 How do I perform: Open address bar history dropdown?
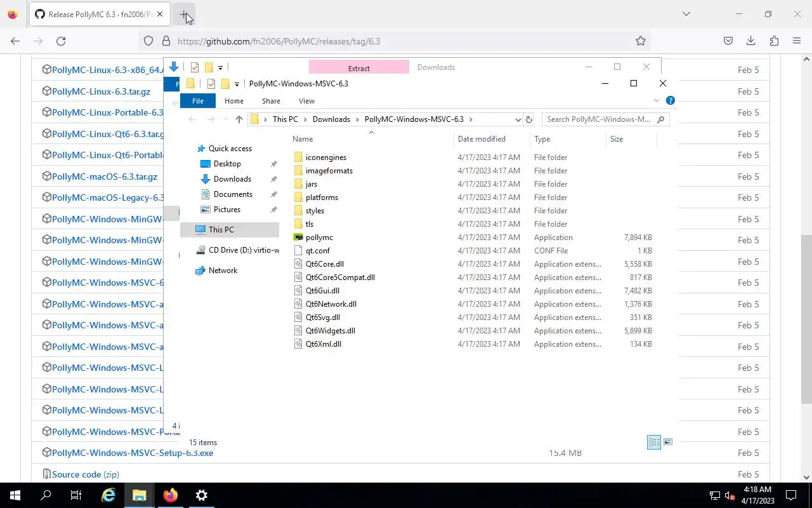pos(518,119)
